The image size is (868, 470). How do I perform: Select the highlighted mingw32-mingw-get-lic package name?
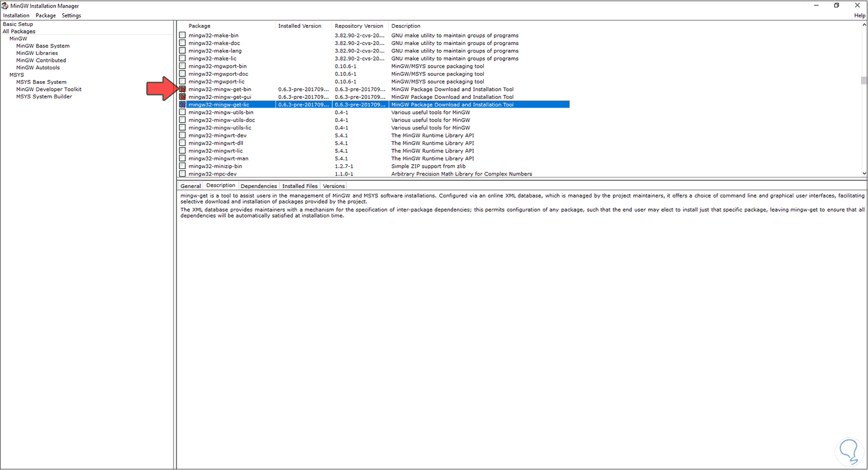click(219, 105)
